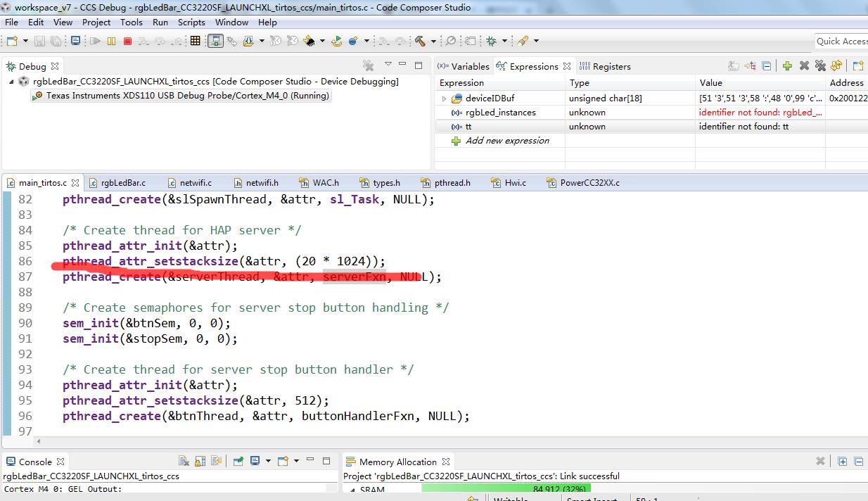Click the Load program toolbar icon
The image size is (868, 501).
click(248, 41)
